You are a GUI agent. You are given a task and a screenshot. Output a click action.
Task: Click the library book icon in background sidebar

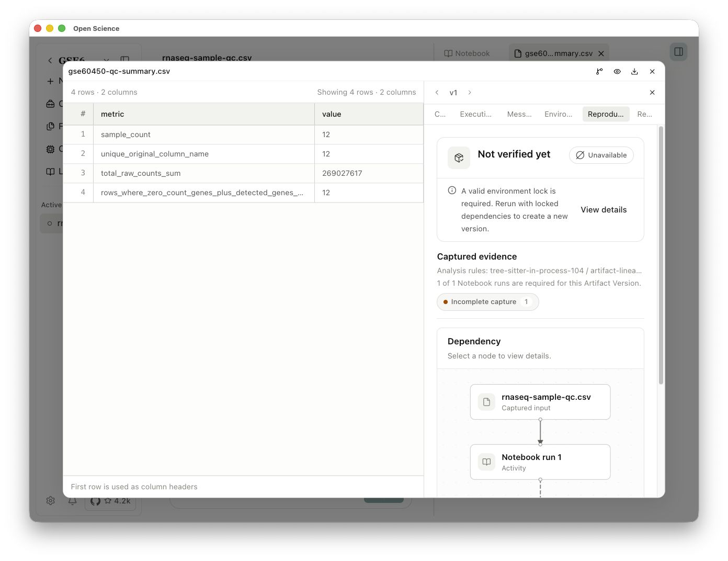click(50, 172)
